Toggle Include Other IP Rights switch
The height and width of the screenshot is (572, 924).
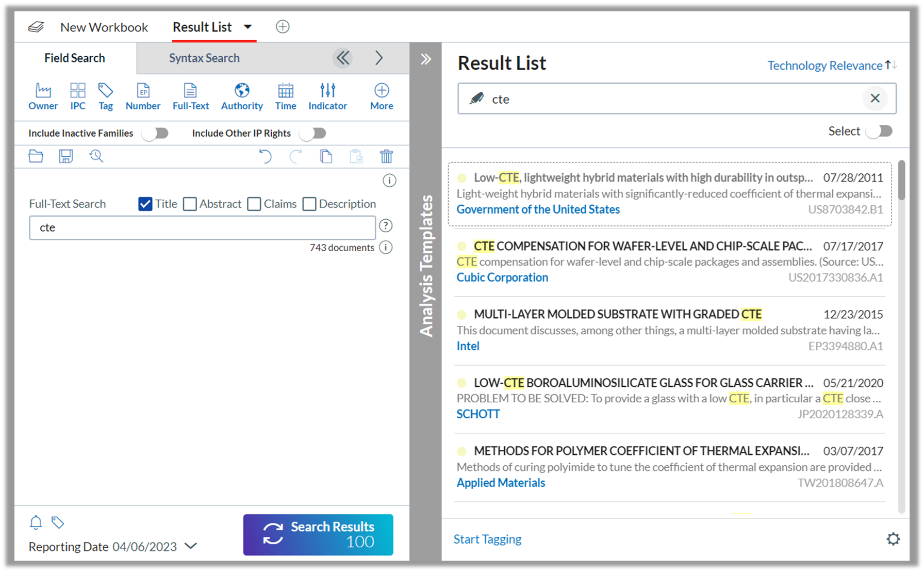(x=313, y=134)
